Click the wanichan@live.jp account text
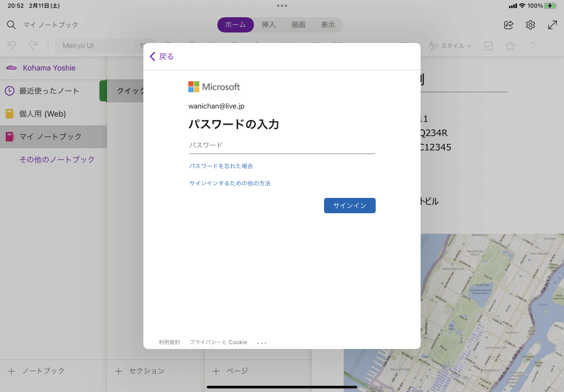Screen dimensions: 564x392 point(216,106)
